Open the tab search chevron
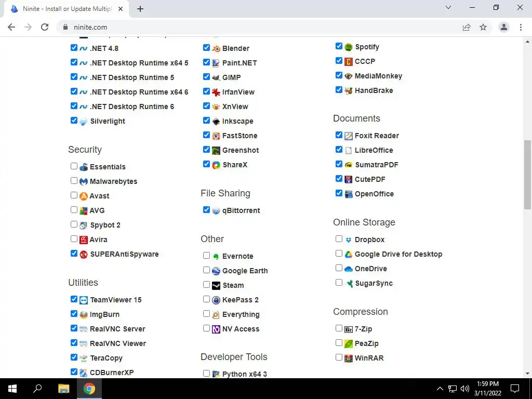The width and height of the screenshot is (532, 399). pyautogui.click(x=448, y=7)
